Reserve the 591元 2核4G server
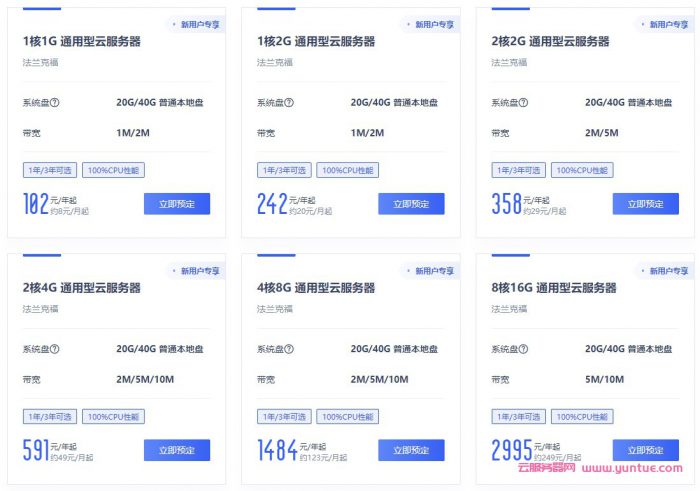This screenshot has height=491, width=700. [x=177, y=450]
